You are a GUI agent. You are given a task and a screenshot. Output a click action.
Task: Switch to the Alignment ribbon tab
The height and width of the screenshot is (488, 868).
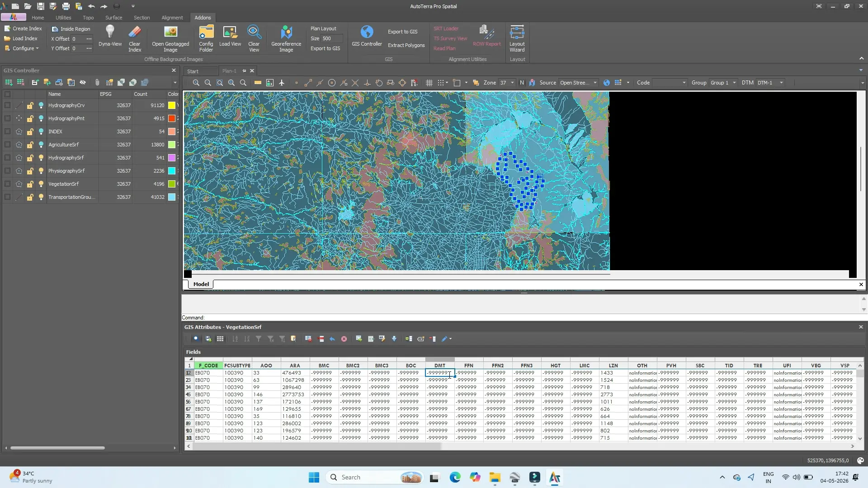click(x=172, y=18)
